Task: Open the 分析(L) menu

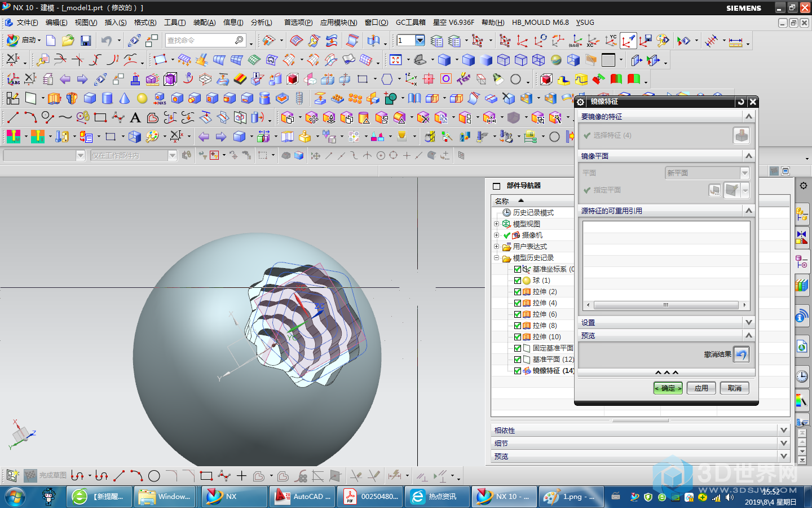Action: click(261, 23)
